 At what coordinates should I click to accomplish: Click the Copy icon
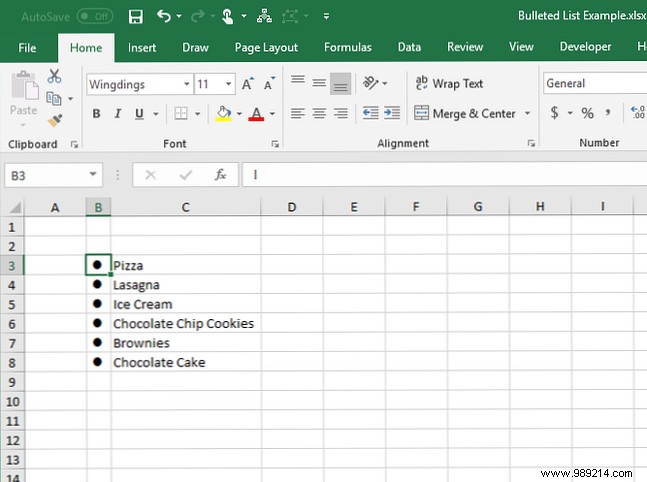click(54, 99)
